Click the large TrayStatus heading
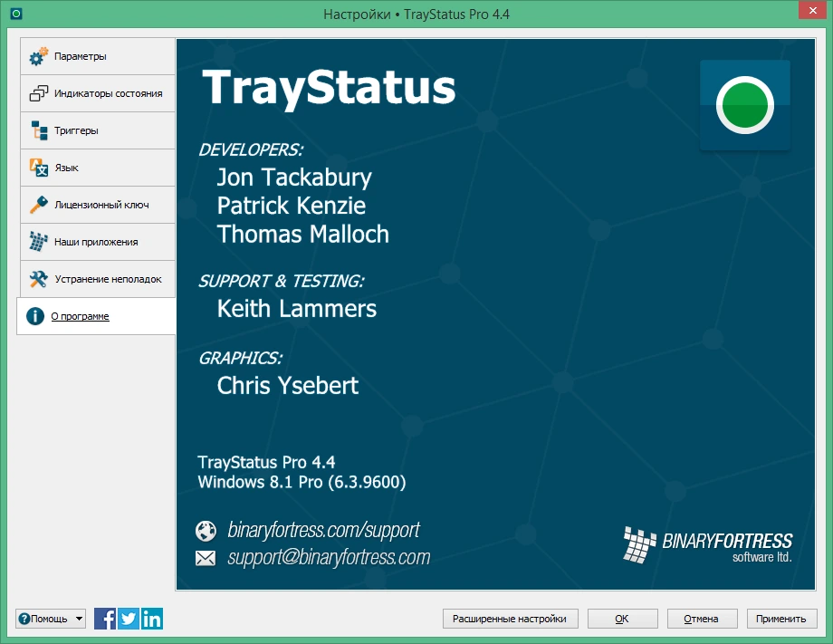This screenshot has height=644, width=833. [329, 88]
